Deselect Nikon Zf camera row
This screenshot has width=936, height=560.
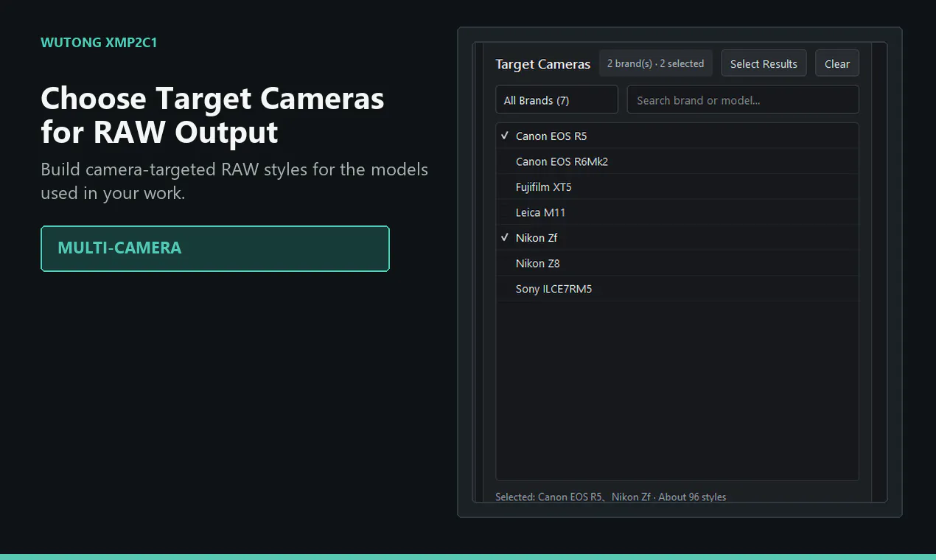click(x=677, y=238)
